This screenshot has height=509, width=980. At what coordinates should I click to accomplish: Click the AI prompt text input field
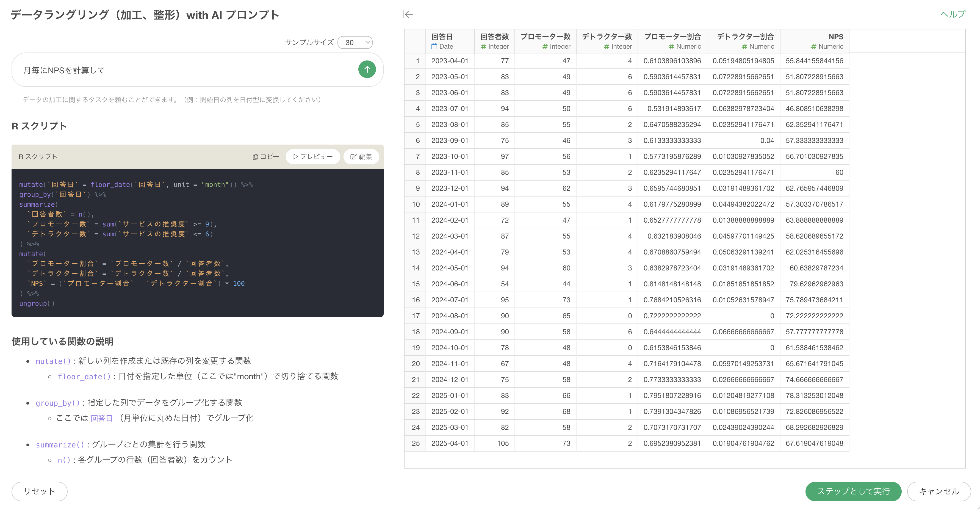(x=186, y=70)
